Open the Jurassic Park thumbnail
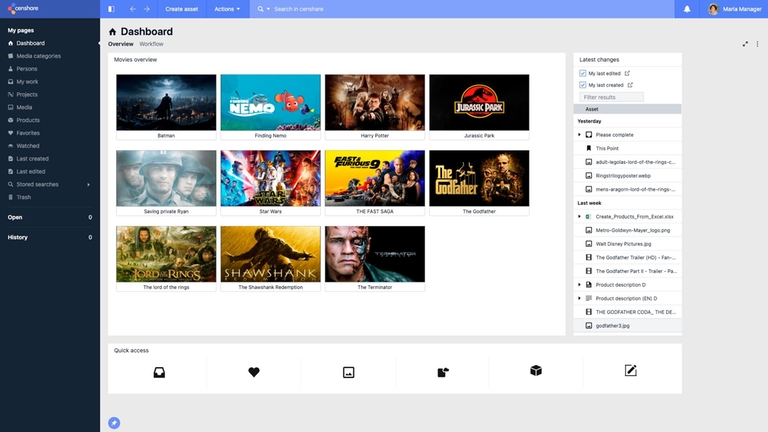The image size is (768, 432). pos(479,102)
